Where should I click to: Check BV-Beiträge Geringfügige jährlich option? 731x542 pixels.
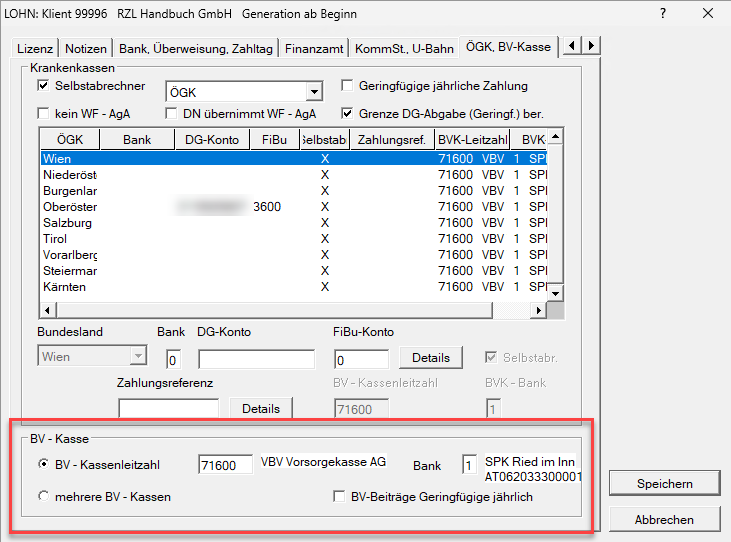pos(341,496)
